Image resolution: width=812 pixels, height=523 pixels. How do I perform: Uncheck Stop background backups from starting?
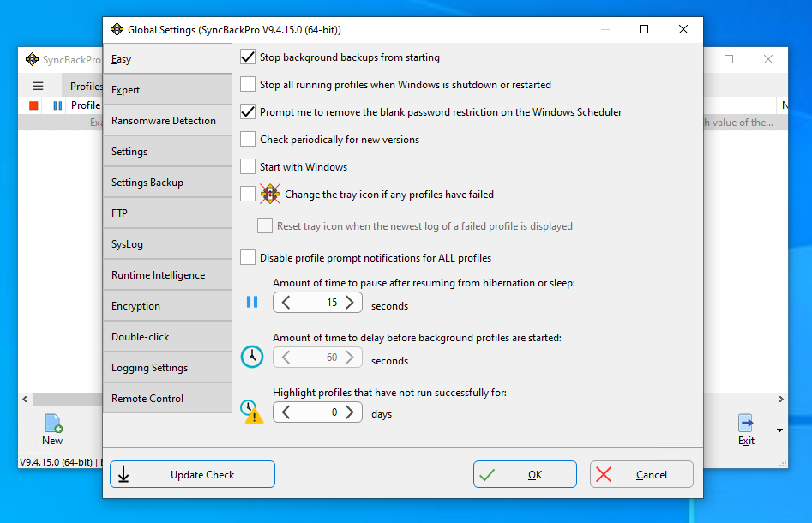tap(248, 57)
